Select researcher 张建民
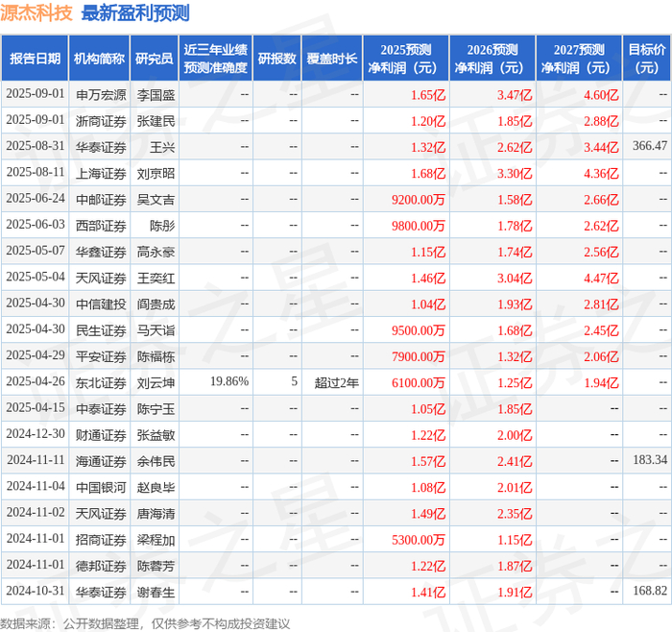Viewport: 672px width, 632px height. pyautogui.click(x=156, y=121)
